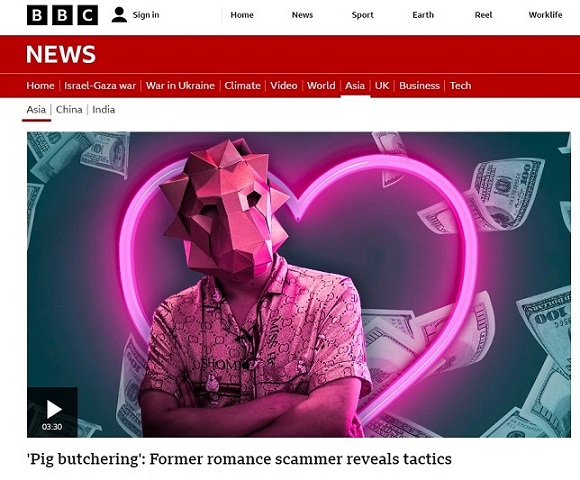
Task: Open the Climate news section
Action: tap(242, 85)
